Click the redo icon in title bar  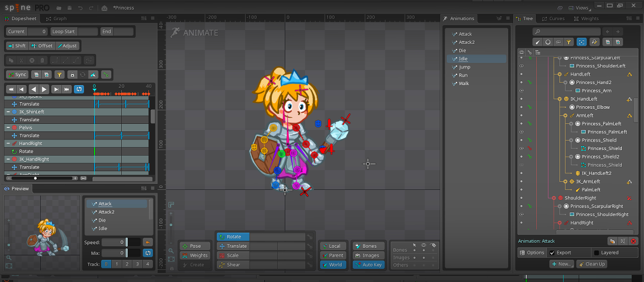91,8
